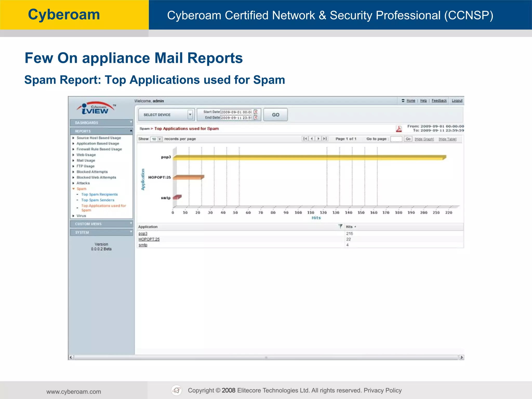Expand the DASHBOARDS panel
The width and height of the screenshot is (532, 399).
[102, 122]
